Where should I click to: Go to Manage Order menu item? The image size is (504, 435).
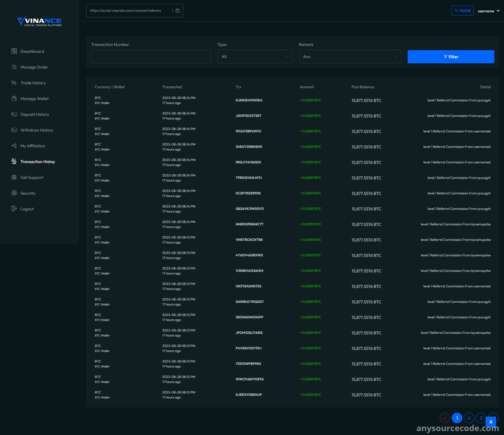coord(34,67)
